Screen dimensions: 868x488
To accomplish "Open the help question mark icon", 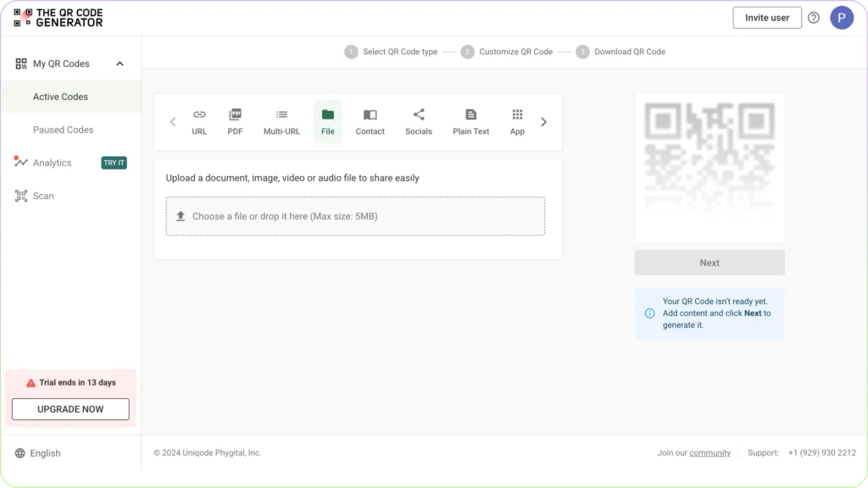I will (x=814, y=18).
